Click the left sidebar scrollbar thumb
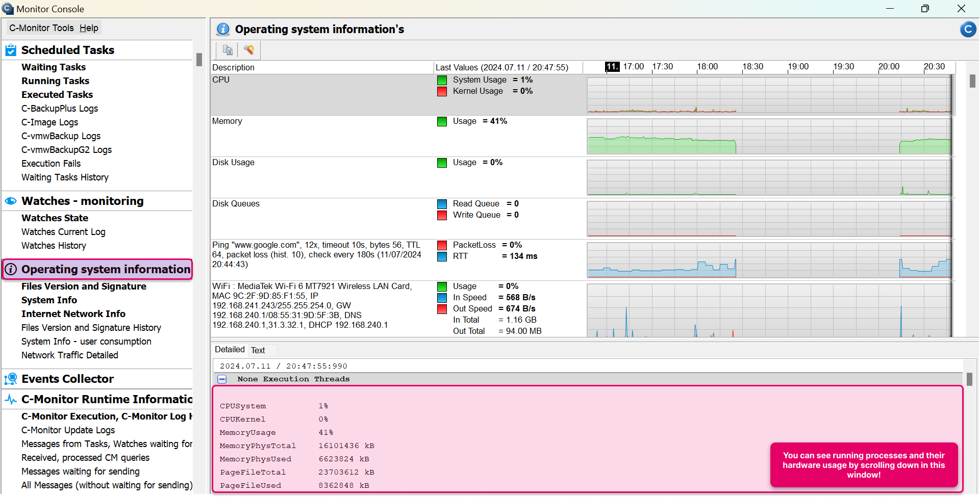 click(199, 60)
